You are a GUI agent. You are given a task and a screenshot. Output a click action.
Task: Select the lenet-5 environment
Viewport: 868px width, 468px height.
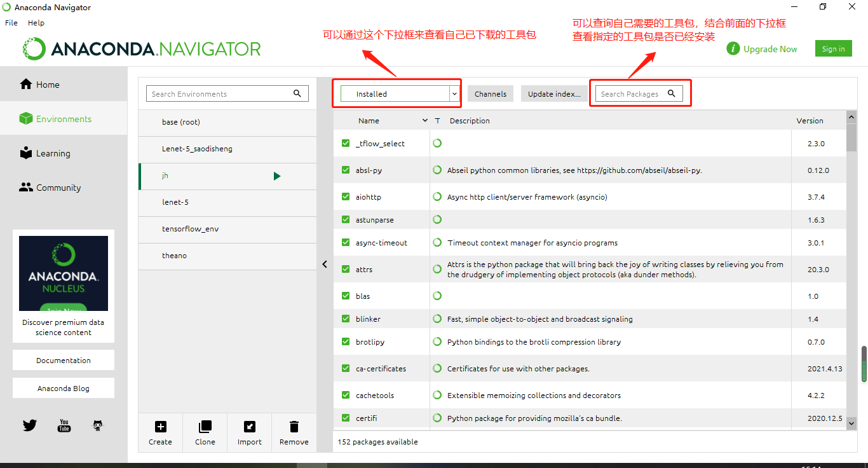(x=227, y=202)
